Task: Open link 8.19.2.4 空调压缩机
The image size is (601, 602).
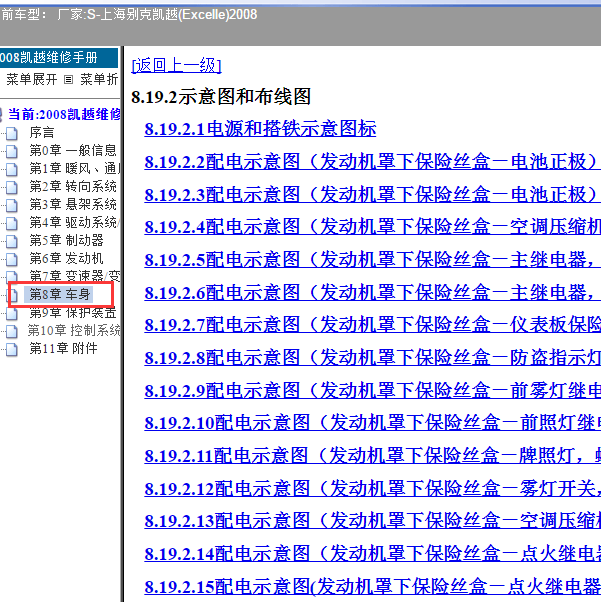Action: (x=373, y=227)
